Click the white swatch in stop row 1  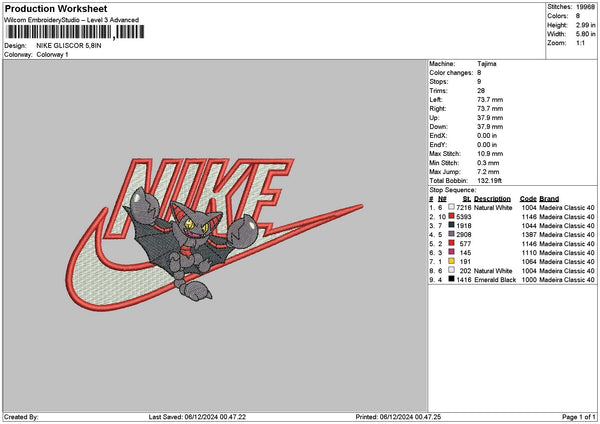click(452, 207)
